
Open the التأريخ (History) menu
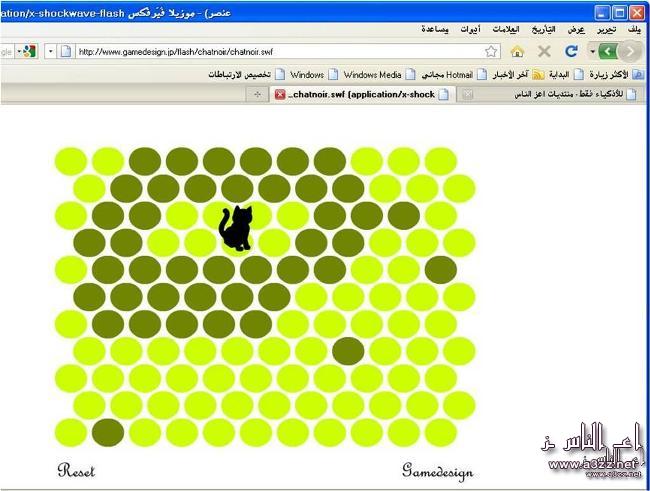[543, 29]
